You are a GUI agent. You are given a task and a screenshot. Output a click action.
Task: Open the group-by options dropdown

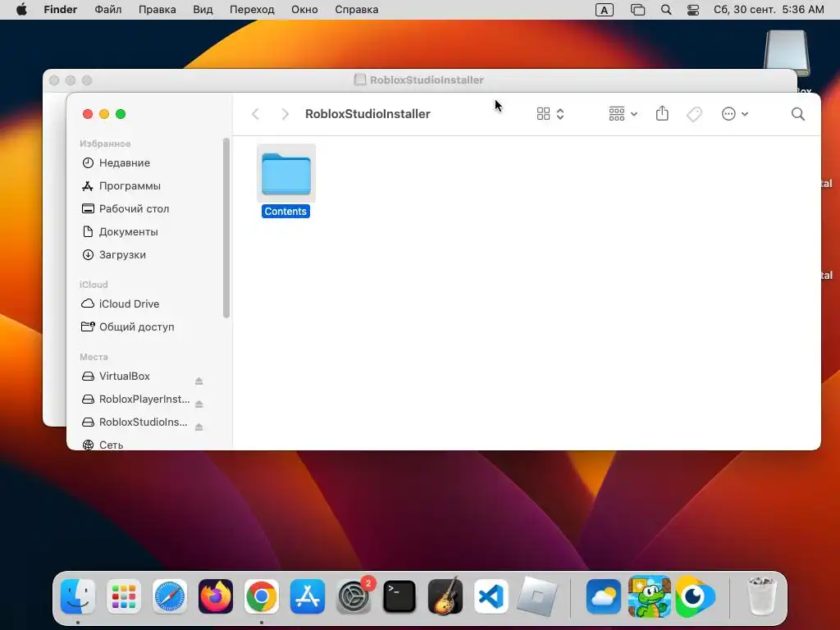623,113
